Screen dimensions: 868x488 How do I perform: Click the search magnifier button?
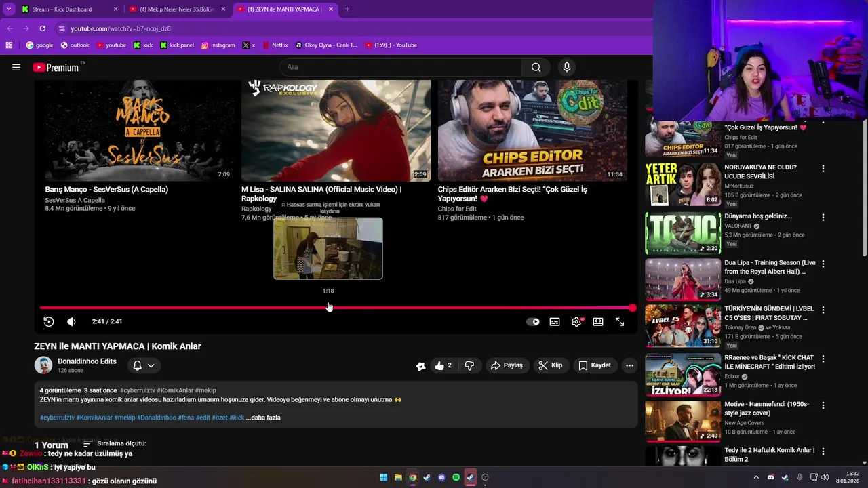536,67
